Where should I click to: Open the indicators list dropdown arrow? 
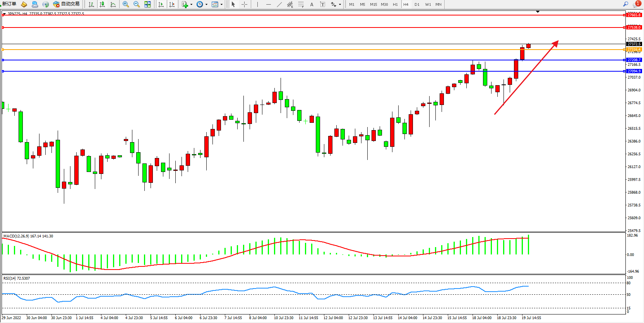coord(191,5)
